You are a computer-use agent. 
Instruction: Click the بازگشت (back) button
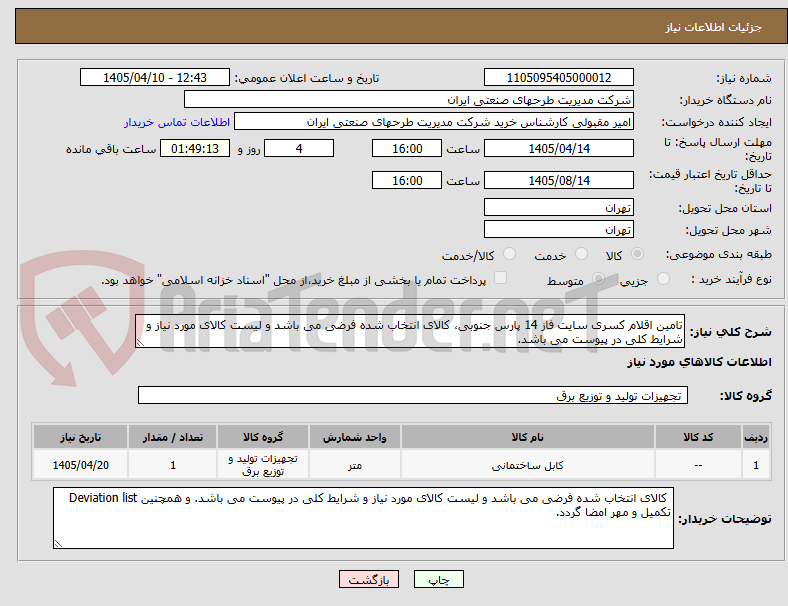coord(368,579)
